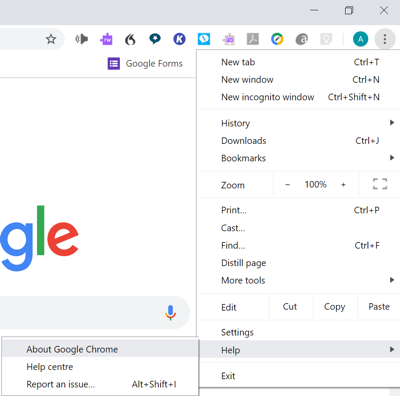The height and width of the screenshot is (396, 400).
Task: Click the Paste button in Edit row
Action: (379, 307)
